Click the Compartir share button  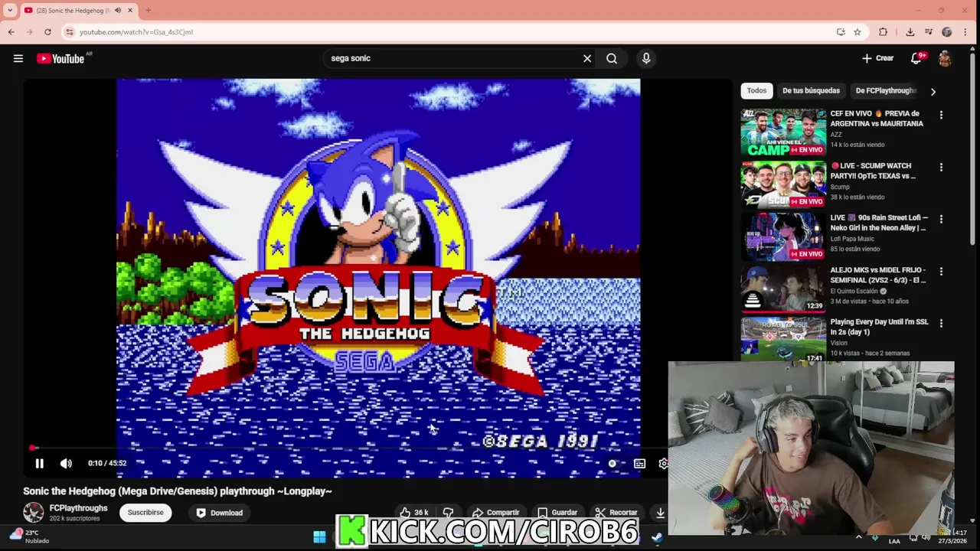[x=496, y=513]
